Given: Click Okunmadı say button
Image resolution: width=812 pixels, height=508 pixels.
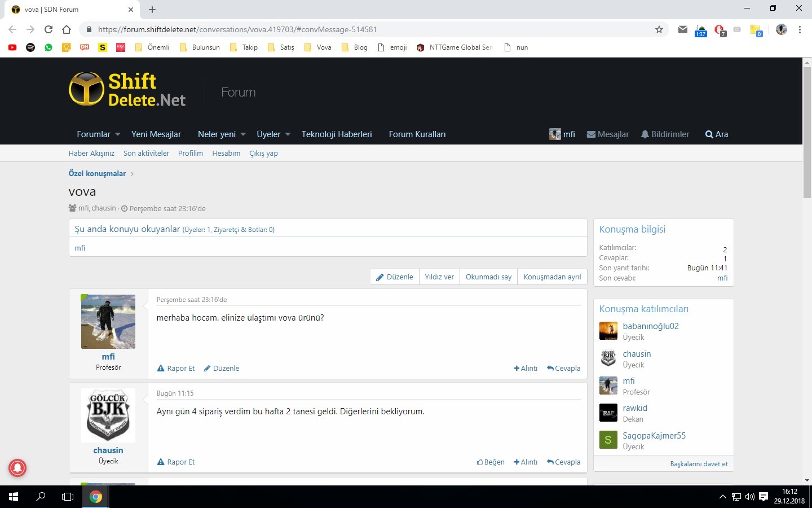Looking at the screenshot, I should point(488,277).
